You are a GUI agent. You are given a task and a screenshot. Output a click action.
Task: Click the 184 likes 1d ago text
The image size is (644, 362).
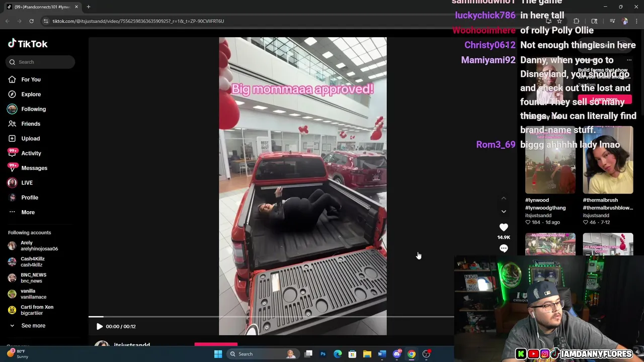pos(542,222)
